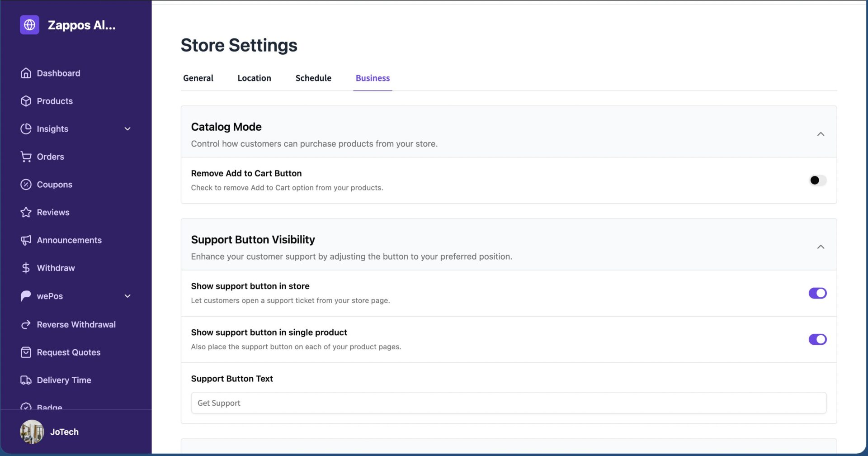
Task: Click the wePos logo icon
Action: point(26,296)
